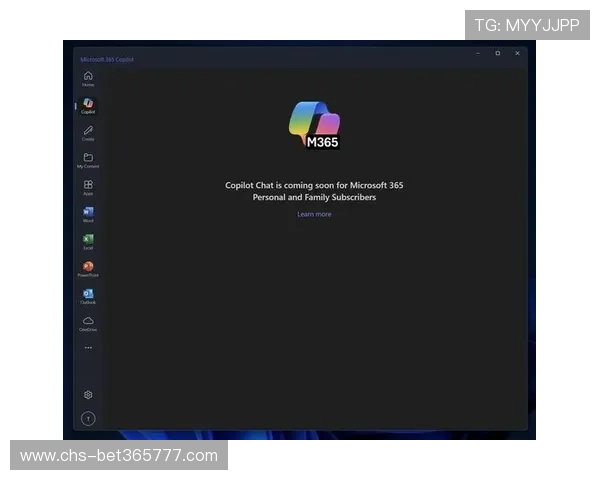Open My Content folder
The height and width of the screenshot is (480, 600).
click(88, 159)
